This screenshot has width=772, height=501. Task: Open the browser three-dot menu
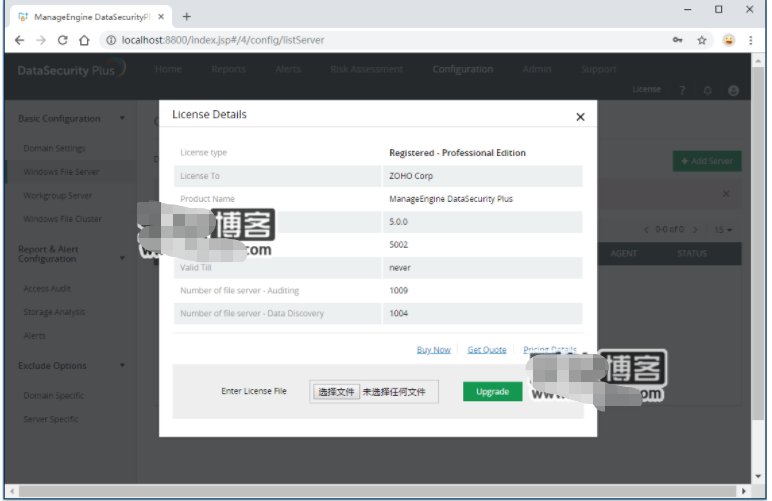(750, 40)
